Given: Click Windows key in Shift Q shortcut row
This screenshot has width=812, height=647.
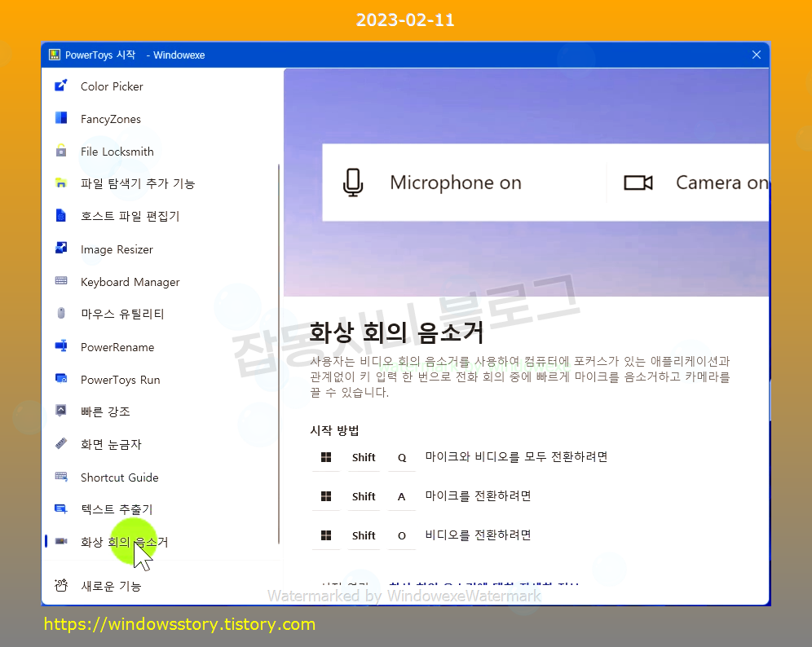Looking at the screenshot, I should click(x=326, y=457).
